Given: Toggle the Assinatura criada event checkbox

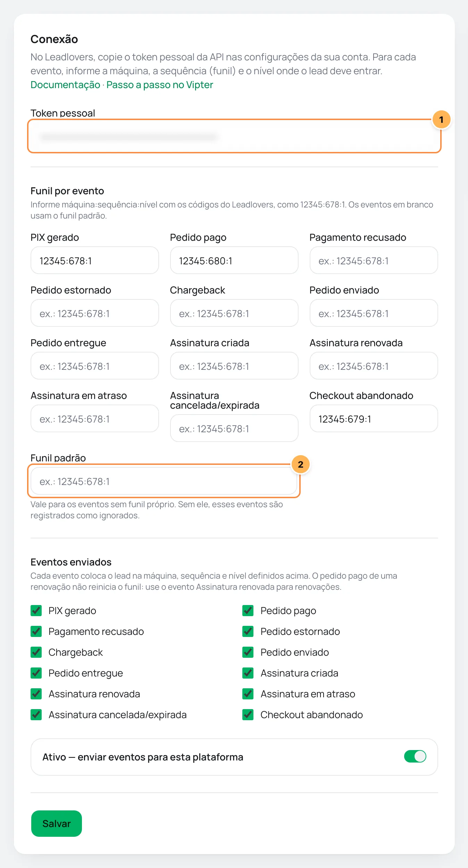Looking at the screenshot, I should tap(248, 673).
